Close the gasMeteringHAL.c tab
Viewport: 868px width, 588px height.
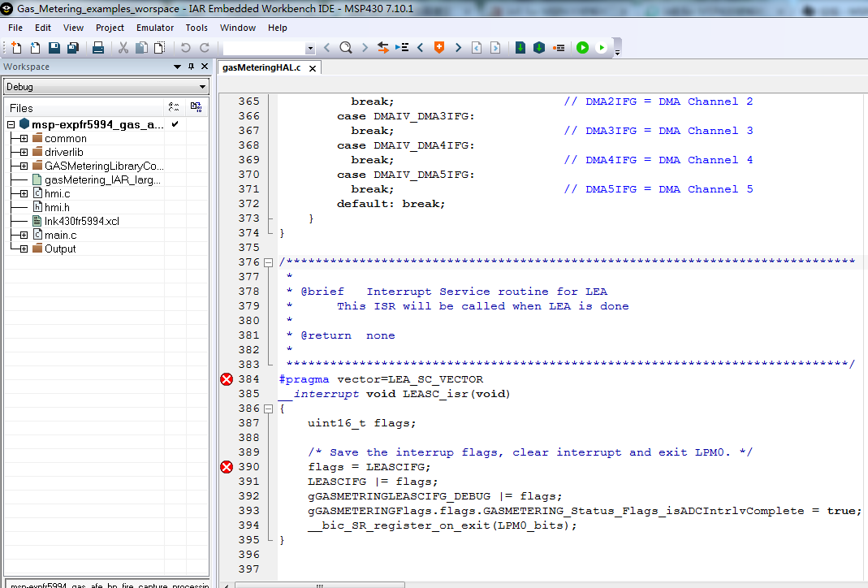(x=311, y=68)
